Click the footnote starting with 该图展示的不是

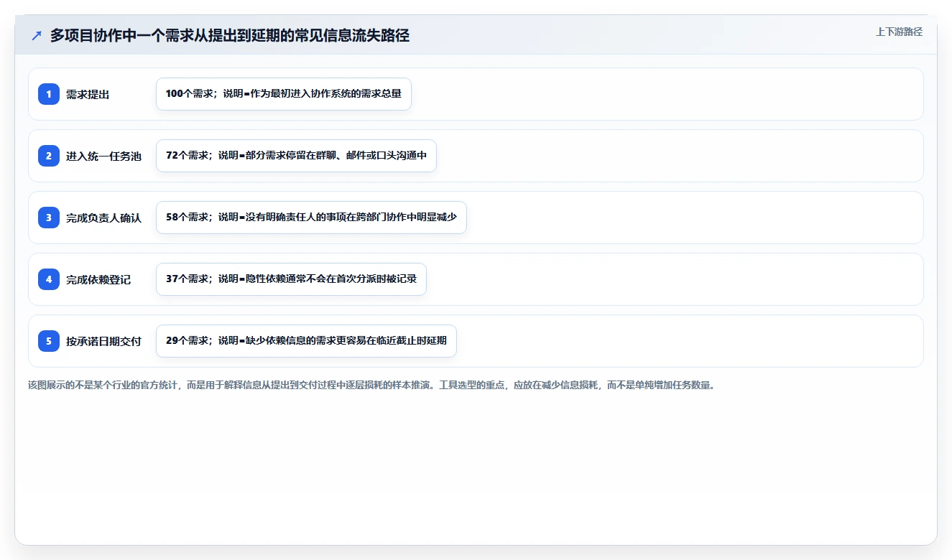(371, 385)
